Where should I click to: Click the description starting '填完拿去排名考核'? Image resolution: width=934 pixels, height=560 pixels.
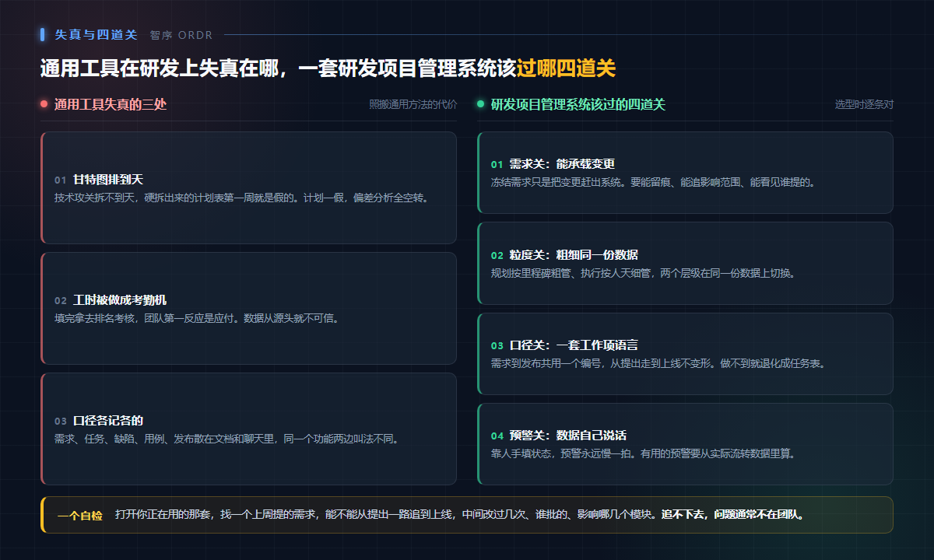pyautogui.click(x=197, y=317)
